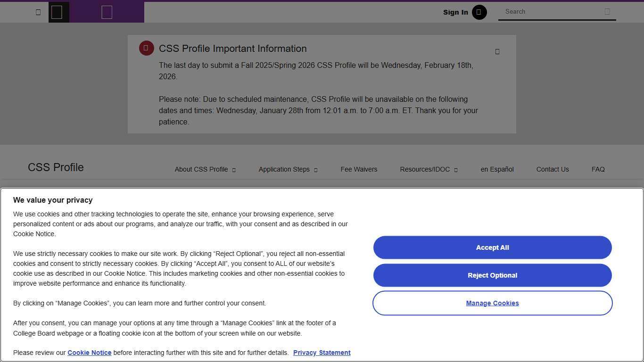Select the purple program logo in the header

tap(107, 12)
